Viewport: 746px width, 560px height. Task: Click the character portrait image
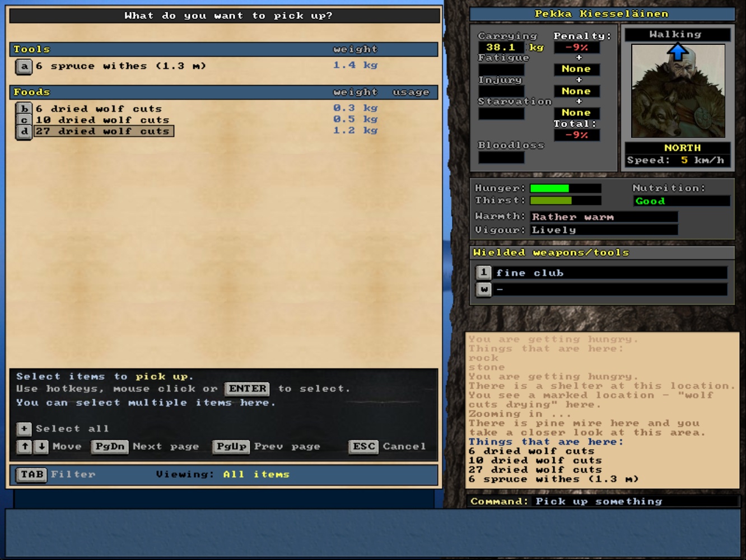[678, 91]
